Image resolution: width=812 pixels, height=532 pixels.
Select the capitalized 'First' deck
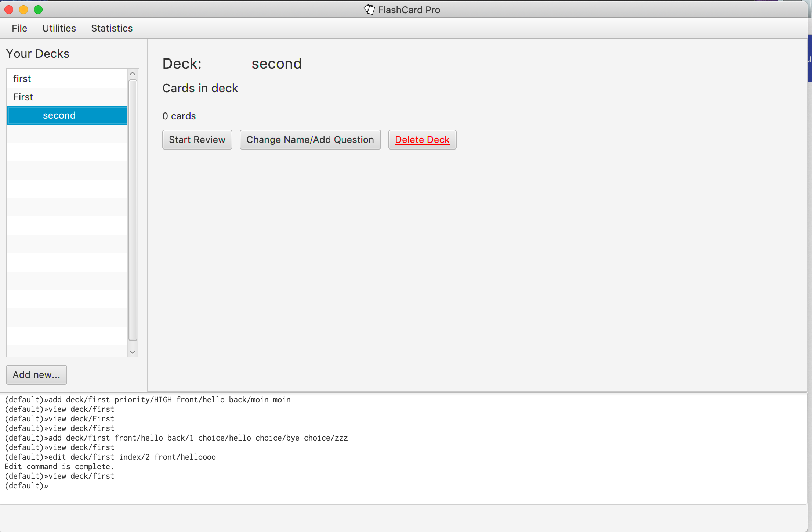coord(23,97)
